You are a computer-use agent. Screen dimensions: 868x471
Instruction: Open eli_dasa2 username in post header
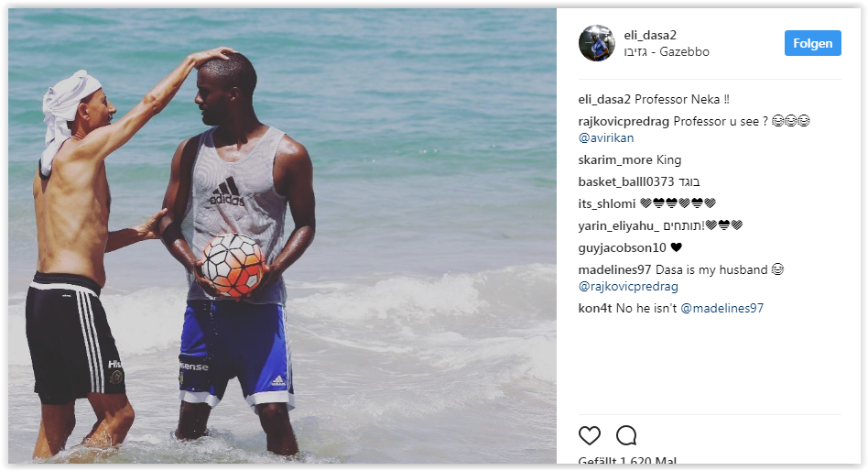[650, 35]
